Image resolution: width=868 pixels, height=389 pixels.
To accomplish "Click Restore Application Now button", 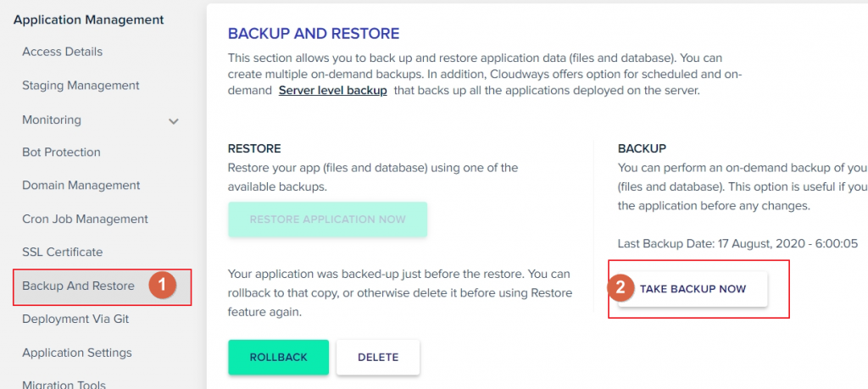I will [328, 220].
